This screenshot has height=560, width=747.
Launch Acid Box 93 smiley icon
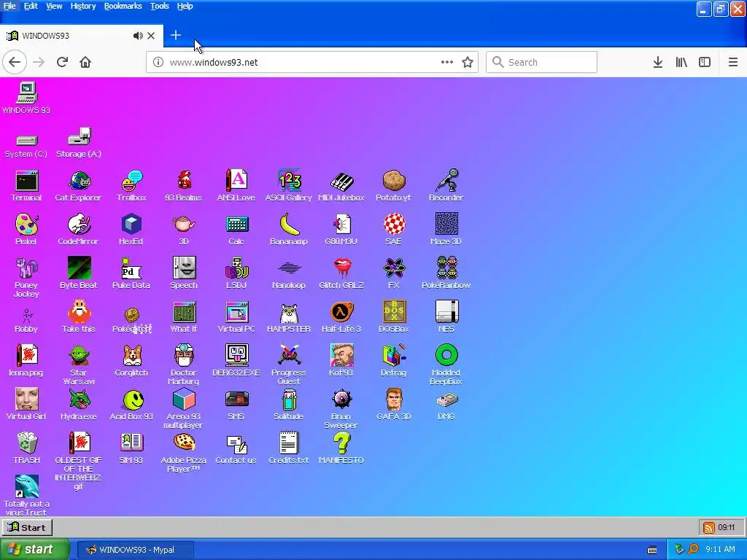[x=131, y=405]
